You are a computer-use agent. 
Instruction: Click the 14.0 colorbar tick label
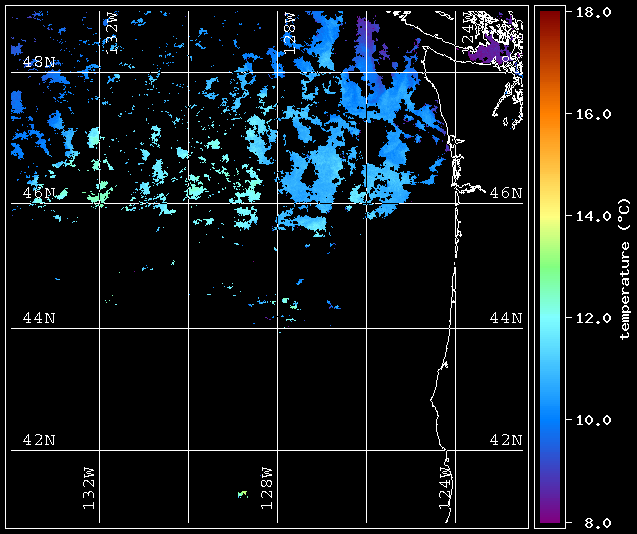point(589,216)
